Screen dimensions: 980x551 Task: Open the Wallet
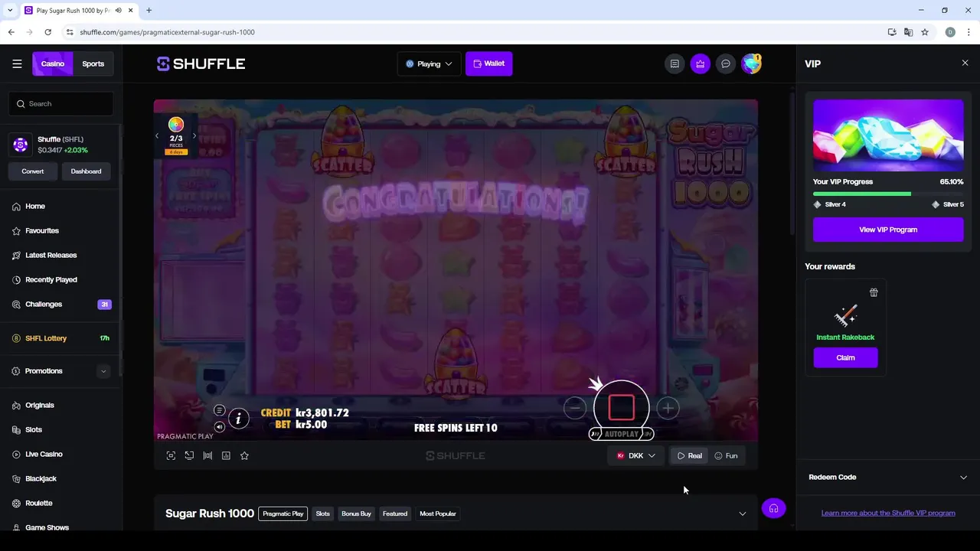point(488,64)
